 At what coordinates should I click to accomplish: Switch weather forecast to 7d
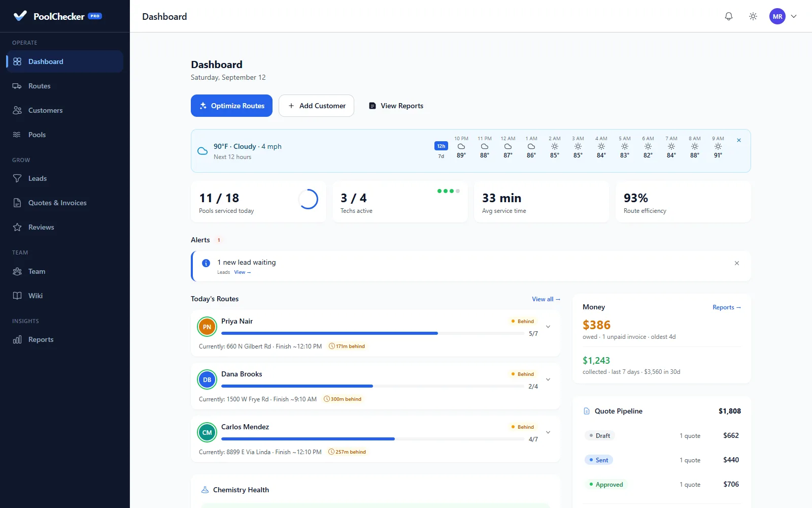click(x=441, y=156)
